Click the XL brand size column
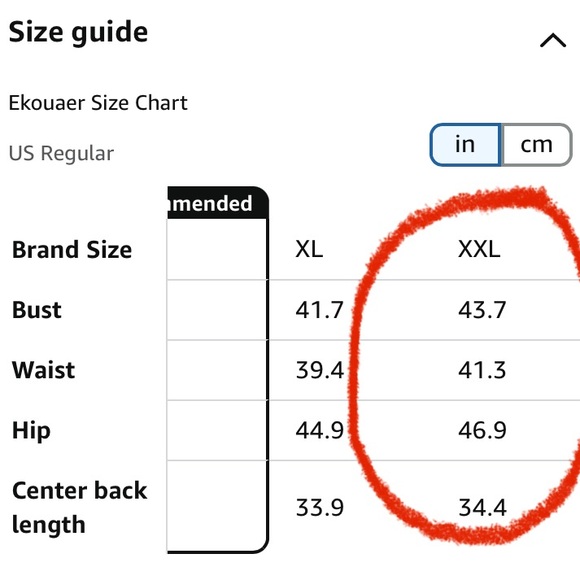The width and height of the screenshot is (580, 580). (309, 249)
